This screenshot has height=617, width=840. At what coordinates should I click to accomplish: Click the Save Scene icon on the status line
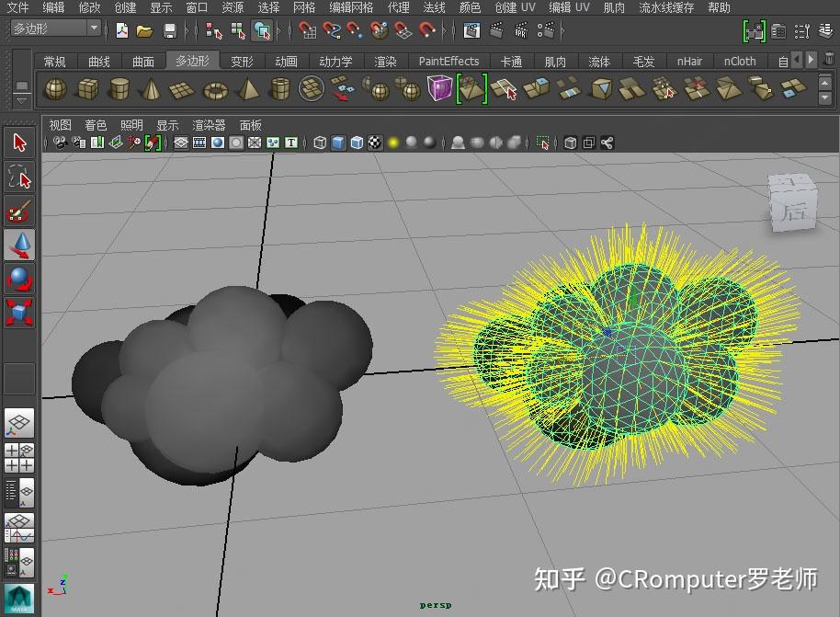click(170, 30)
